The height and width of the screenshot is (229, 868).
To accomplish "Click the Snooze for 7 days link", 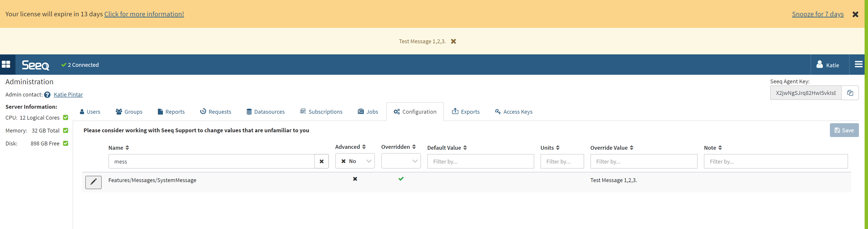I will pyautogui.click(x=817, y=14).
